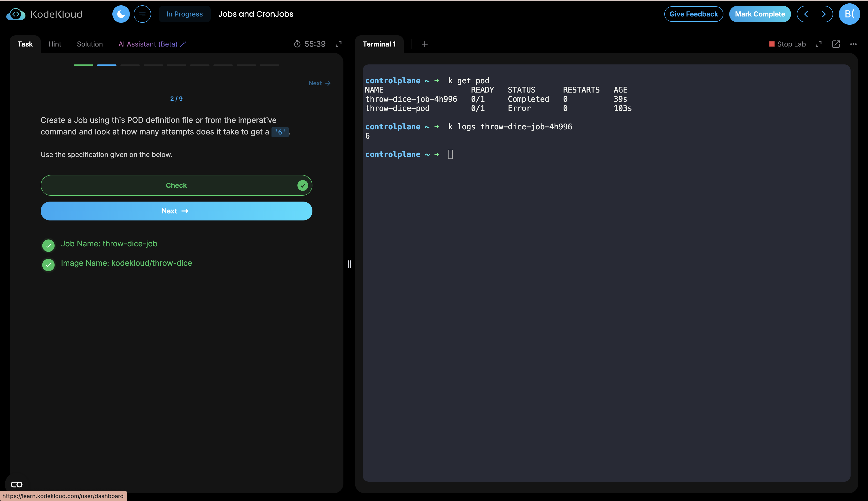Expand the task panel to fullscreen

338,44
